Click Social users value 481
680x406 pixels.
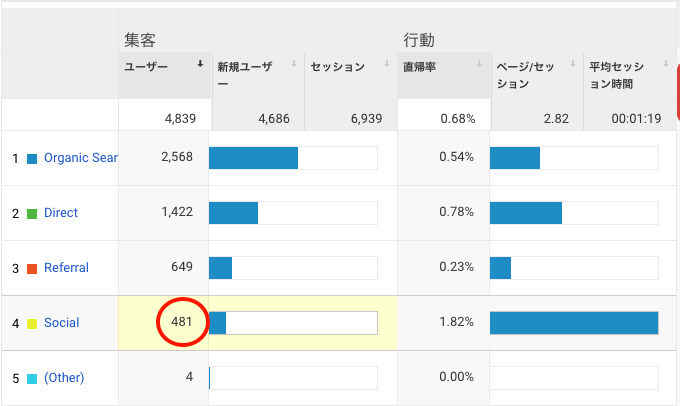[x=182, y=321]
